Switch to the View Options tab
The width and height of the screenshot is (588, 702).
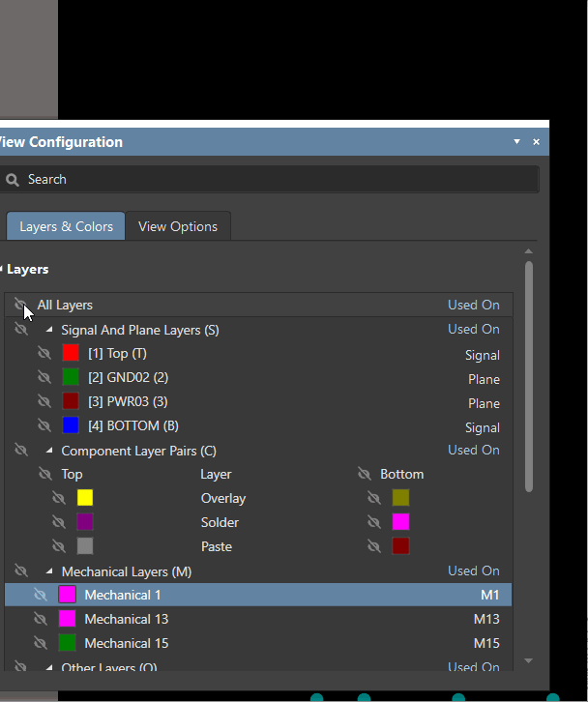[178, 226]
